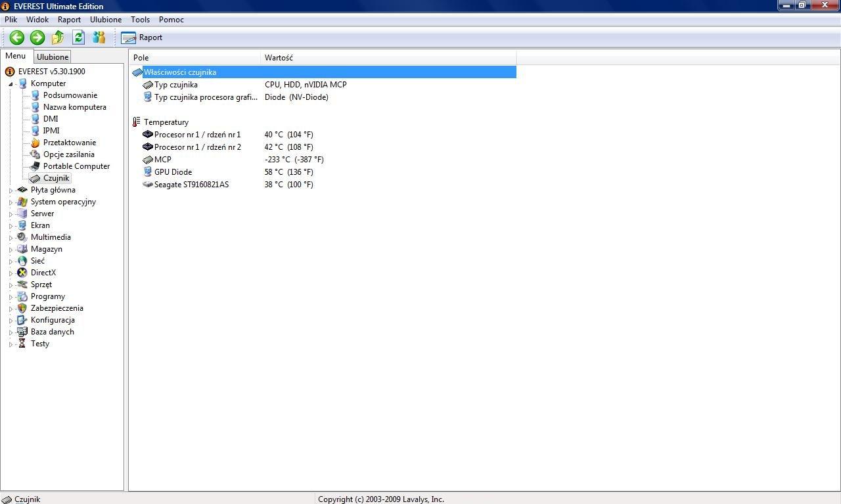Click the green up-level arrow icon
Viewport: 841px width, 504px height.
(x=58, y=37)
